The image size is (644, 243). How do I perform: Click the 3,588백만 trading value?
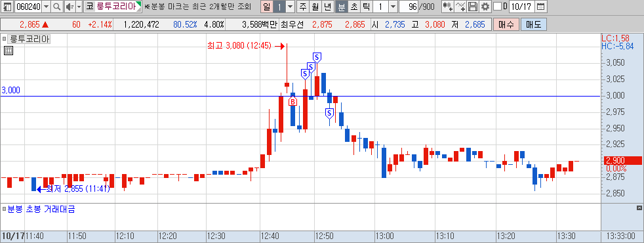(x=260, y=25)
